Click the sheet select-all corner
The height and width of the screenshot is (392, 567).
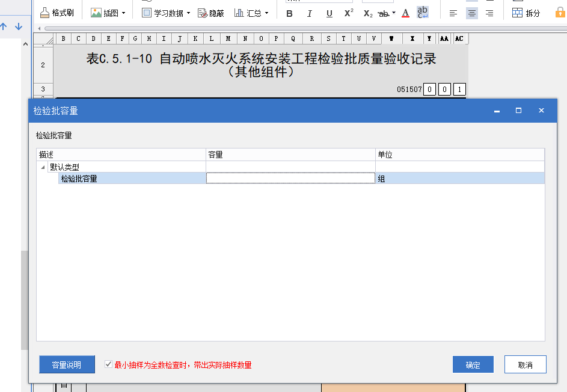coord(43,38)
